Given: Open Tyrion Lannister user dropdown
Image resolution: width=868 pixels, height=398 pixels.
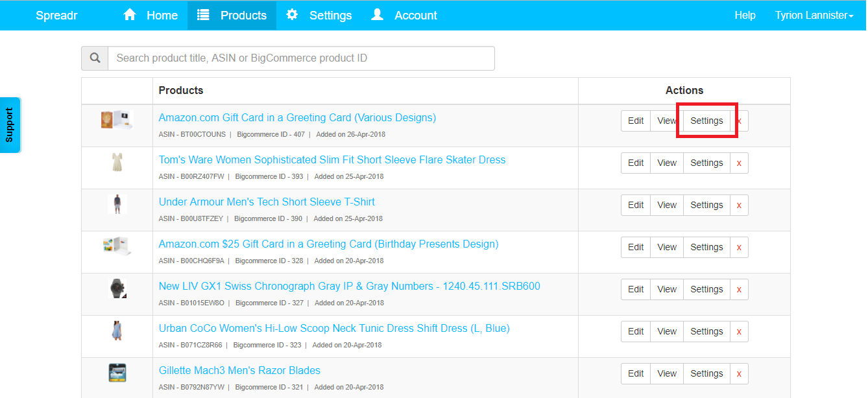Looking at the screenshot, I should (x=814, y=15).
